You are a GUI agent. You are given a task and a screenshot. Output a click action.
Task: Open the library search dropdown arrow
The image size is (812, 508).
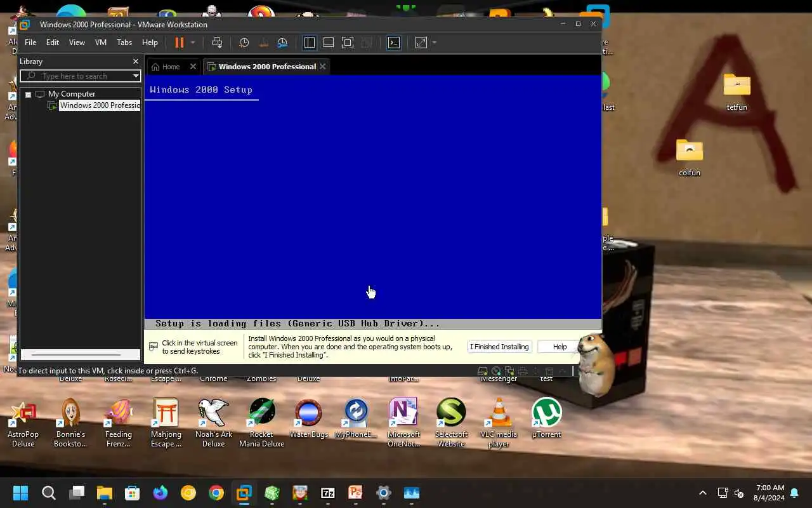(136, 76)
